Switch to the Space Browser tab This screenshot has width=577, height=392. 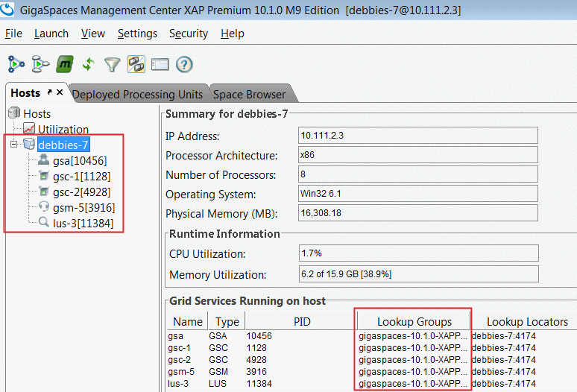[249, 94]
